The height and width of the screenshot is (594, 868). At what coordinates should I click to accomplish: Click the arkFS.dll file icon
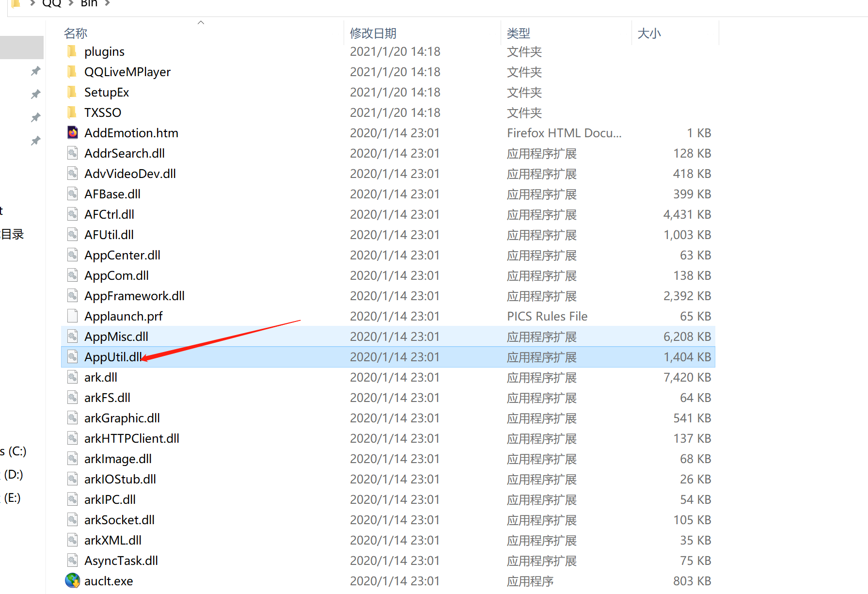(x=73, y=398)
